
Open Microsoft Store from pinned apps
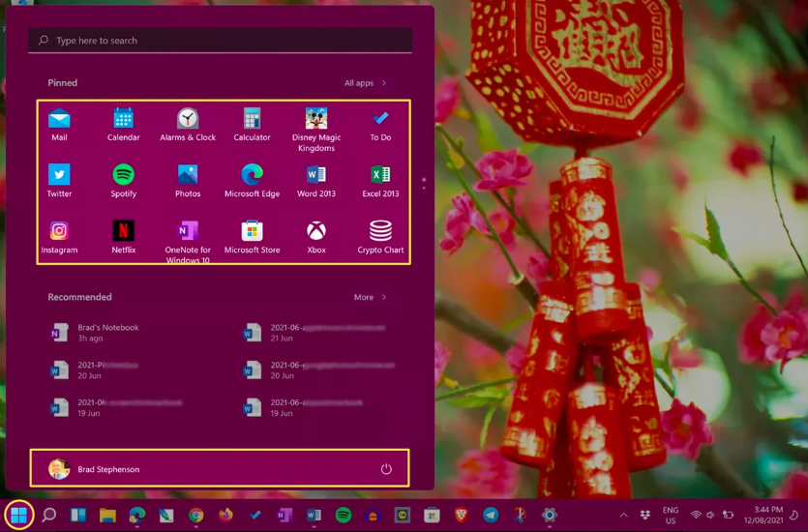pyautogui.click(x=252, y=237)
